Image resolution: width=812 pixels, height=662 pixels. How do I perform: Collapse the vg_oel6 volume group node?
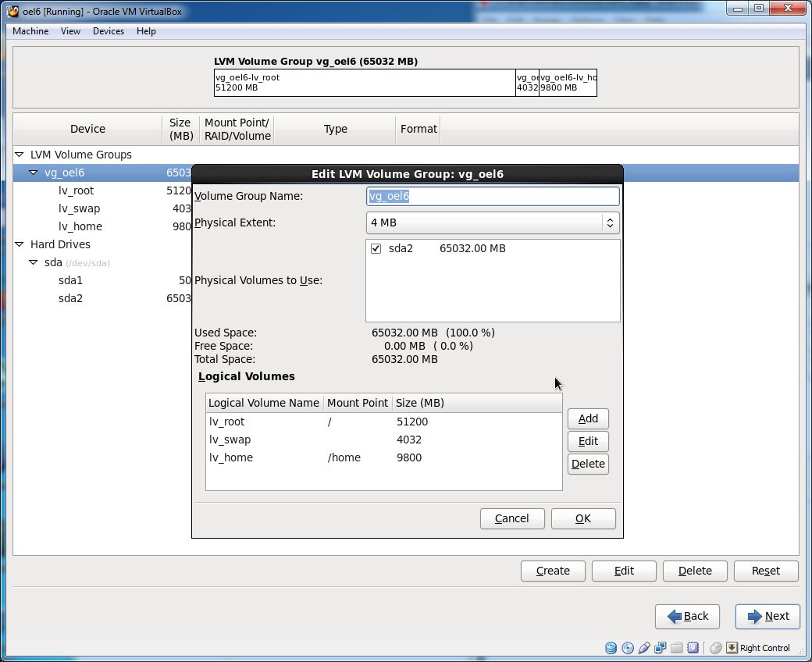click(x=33, y=173)
